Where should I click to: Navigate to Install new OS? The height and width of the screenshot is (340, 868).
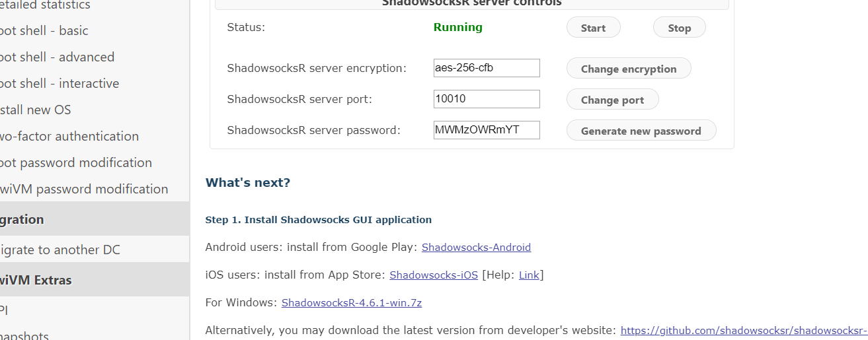[36, 110]
